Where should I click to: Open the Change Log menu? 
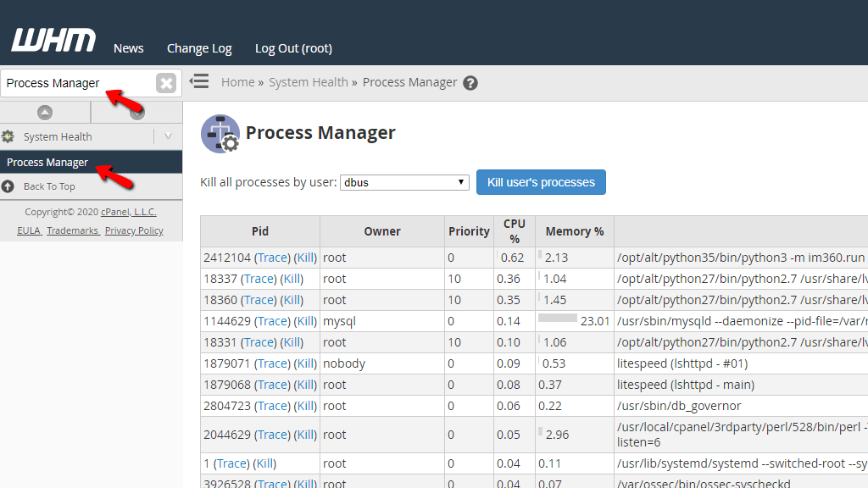pyautogui.click(x=199, y=48)
